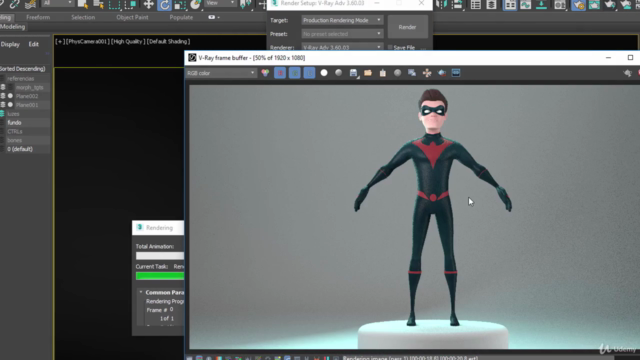Choose the Select Object tool
Screen dimensions: 640x360
click(82, 4)
